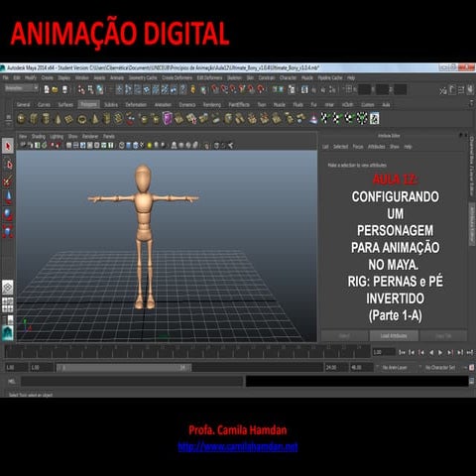476x476 pixels.
Task: Click the white figure icon at the shelf end
Action: coord(374,118)
